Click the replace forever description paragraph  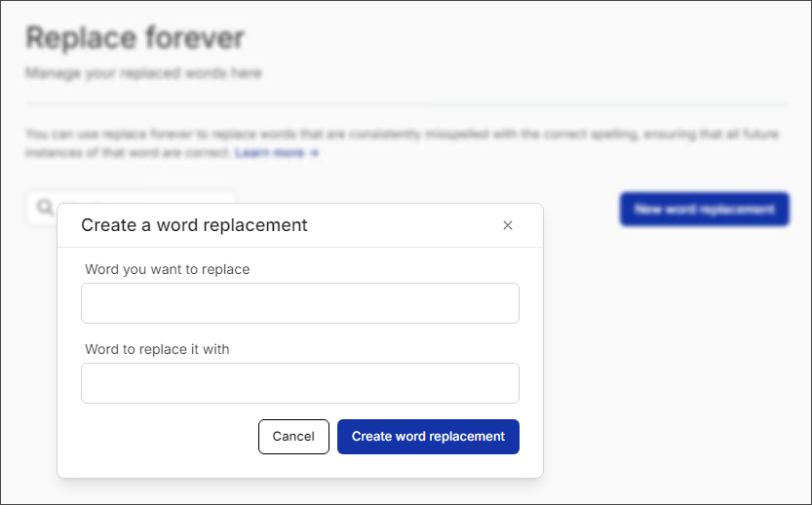point(402,143)
